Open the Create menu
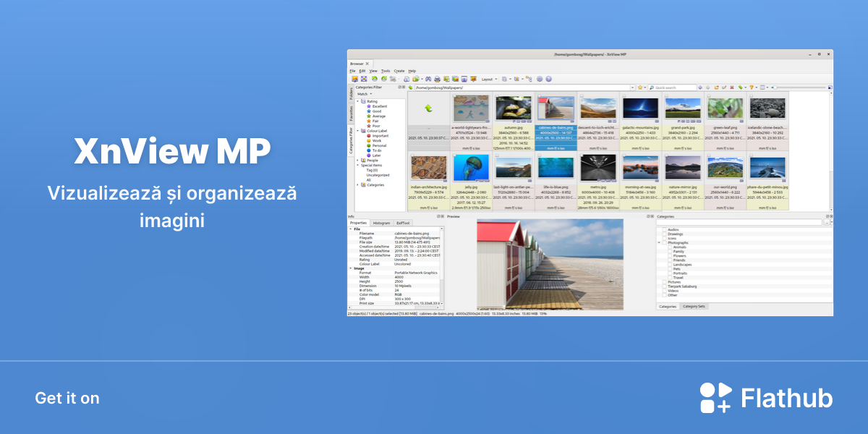 click(399, 71)
